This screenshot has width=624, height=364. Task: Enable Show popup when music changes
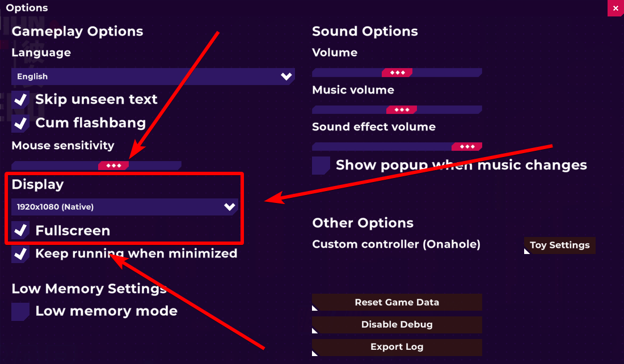[x=321, y=166]
